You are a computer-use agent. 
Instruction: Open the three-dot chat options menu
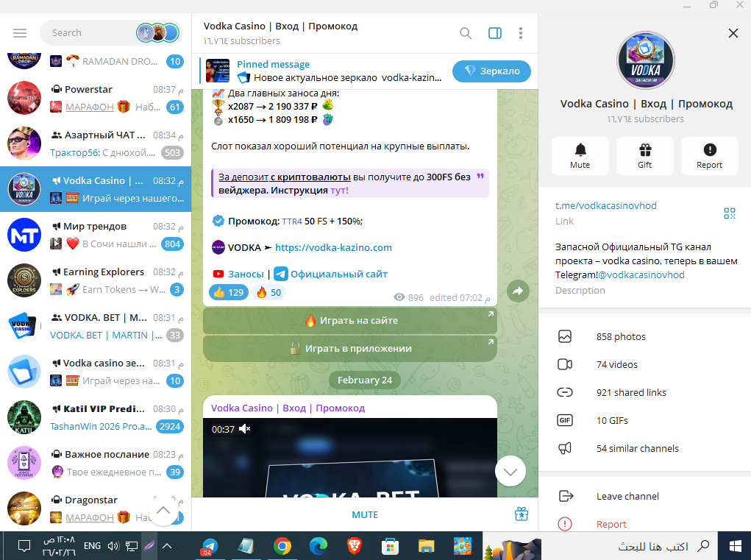(521, 33)
